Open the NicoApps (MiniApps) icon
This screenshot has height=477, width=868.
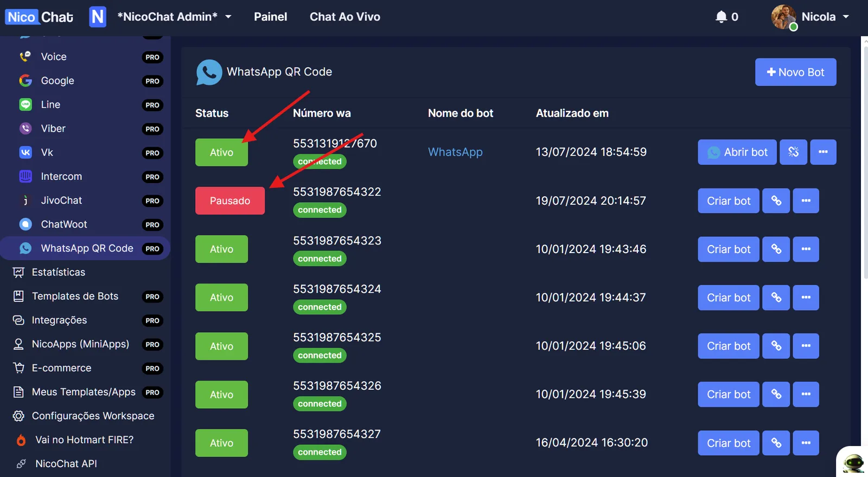pyautogui.click(x=18, y=344)
